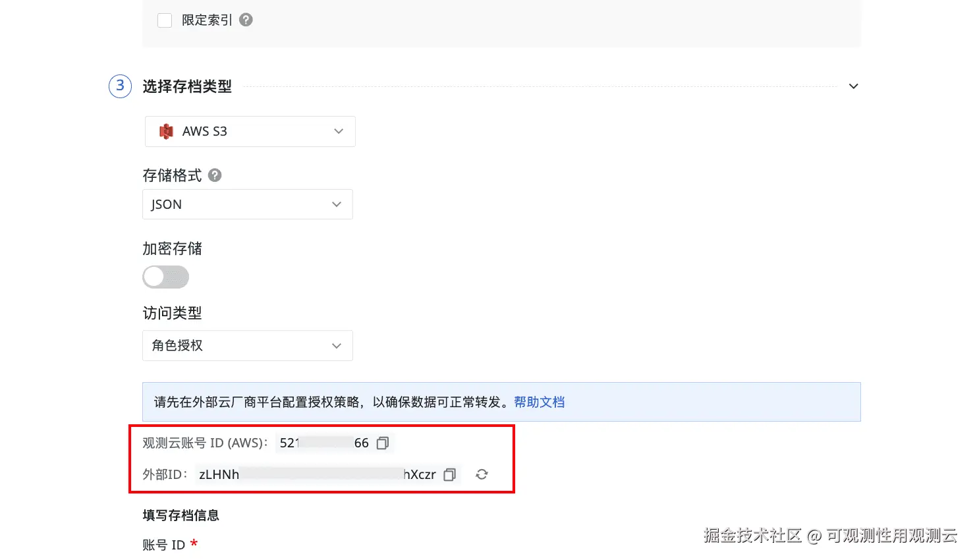The height and width of the screenshot is (560, 973).
Task: Toggle the 加密存储 switch
Action: [x=166, y=277]
